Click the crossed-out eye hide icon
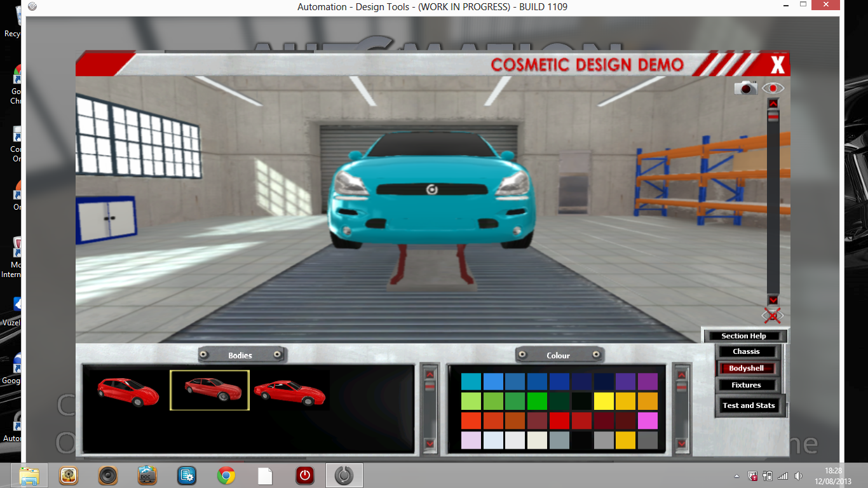 (x=773, y=315)
